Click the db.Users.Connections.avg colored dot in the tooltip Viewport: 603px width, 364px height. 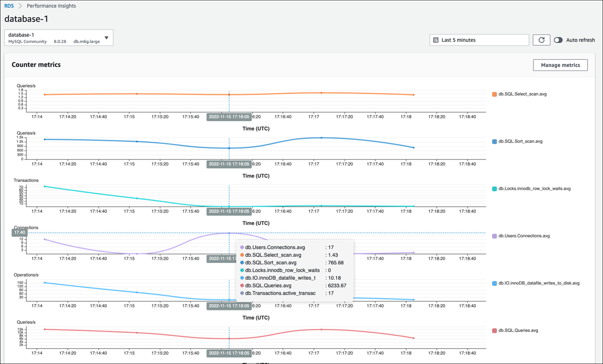[242, 247]
